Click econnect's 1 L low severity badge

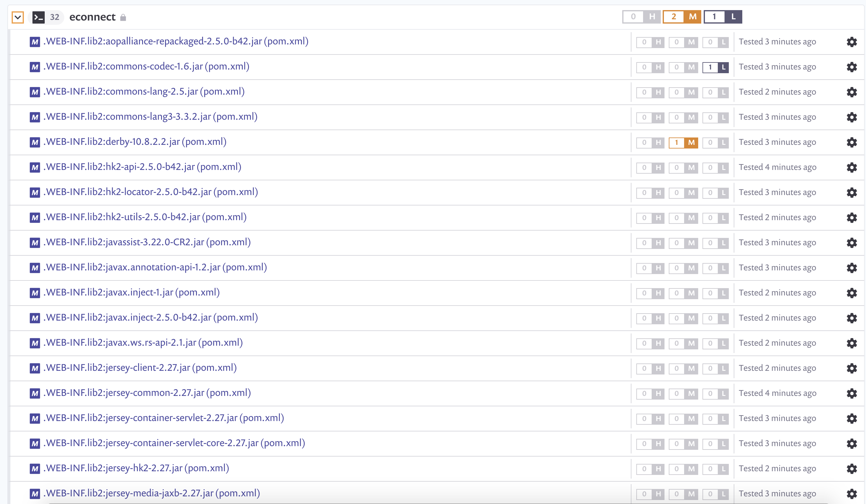pos(722,17)
